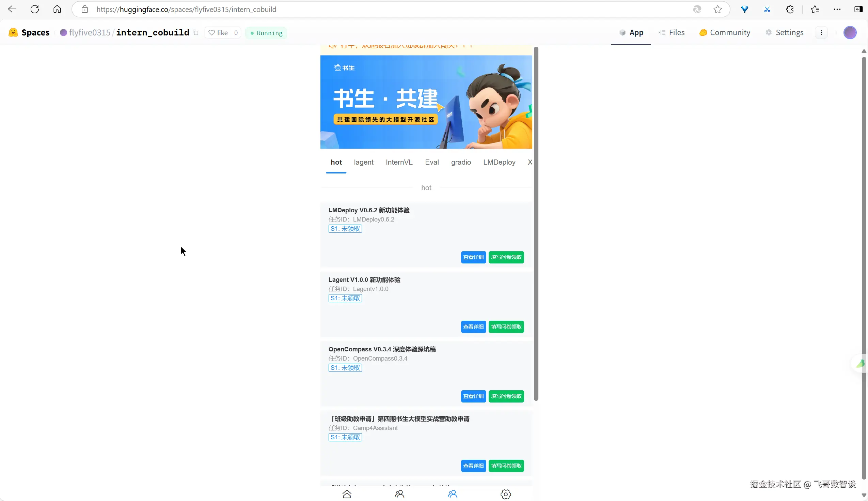
Task: Click the profile avatar at top right
Action: coord(850,32)
